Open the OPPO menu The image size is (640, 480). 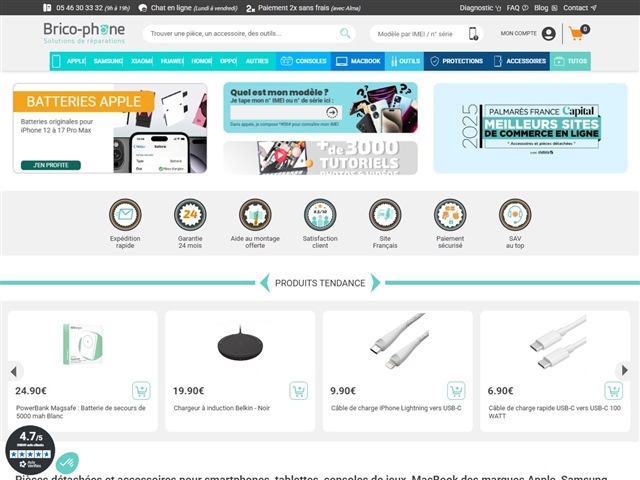pyautogui.click(x=228, y=61)
